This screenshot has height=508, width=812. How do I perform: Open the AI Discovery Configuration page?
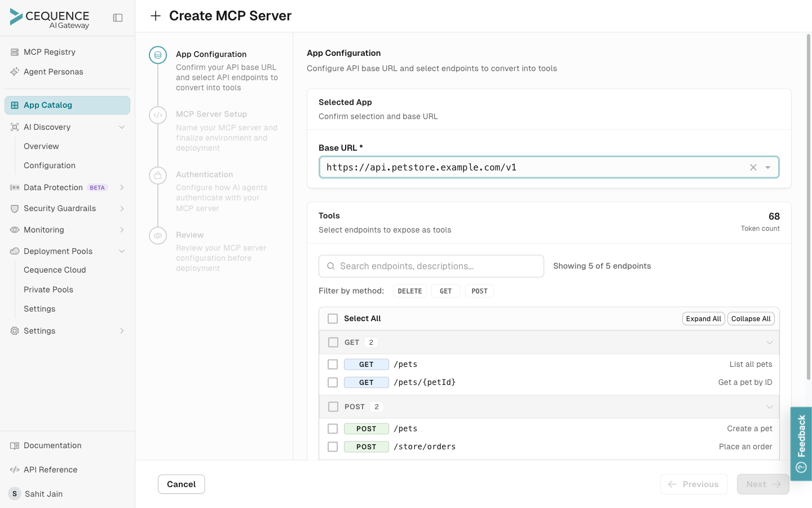click(50, 165)
